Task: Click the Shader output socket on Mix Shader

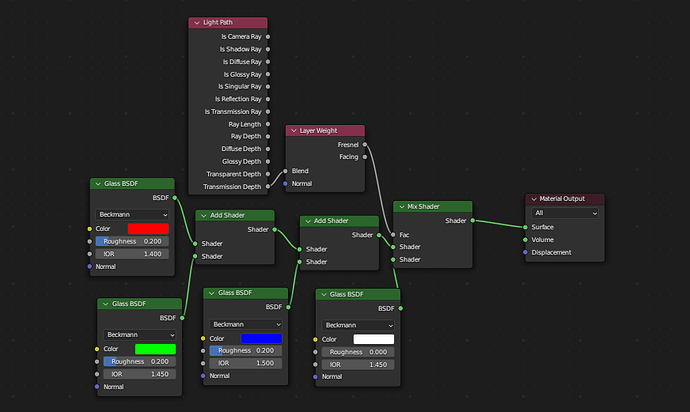Action: click(473, 221)
